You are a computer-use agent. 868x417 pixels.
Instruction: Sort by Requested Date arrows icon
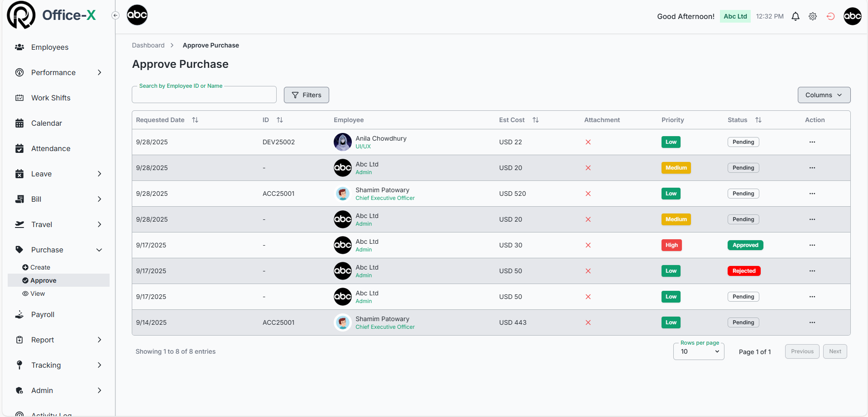click(x=195, y=120)
